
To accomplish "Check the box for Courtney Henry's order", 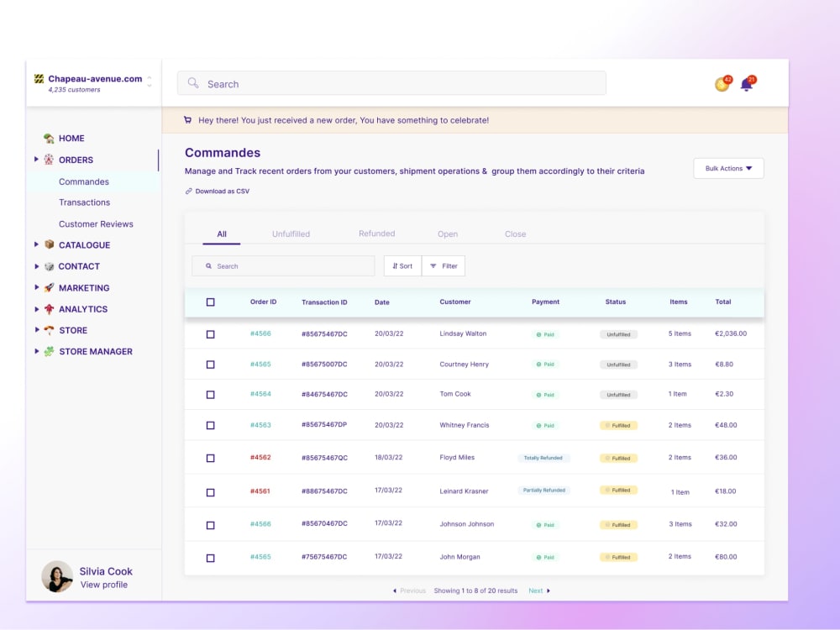I will pyautogui.click(x=211, y=365).
